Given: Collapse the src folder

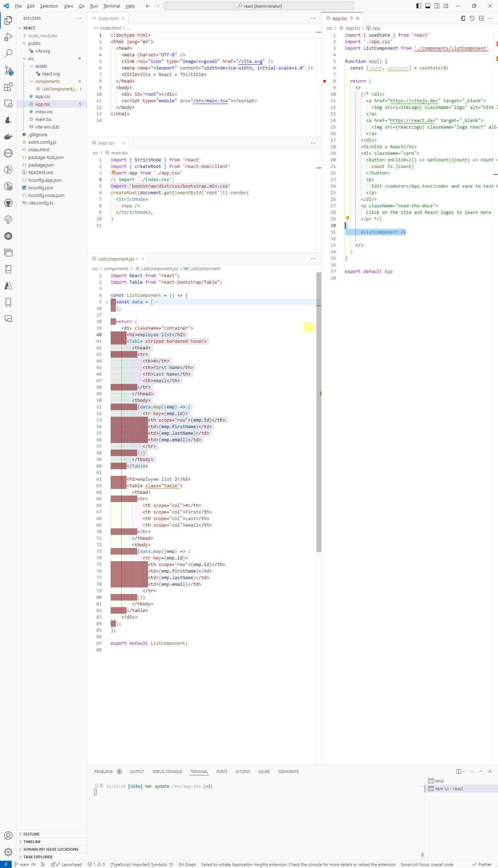Looking at the screenshot, I should 25,58.
